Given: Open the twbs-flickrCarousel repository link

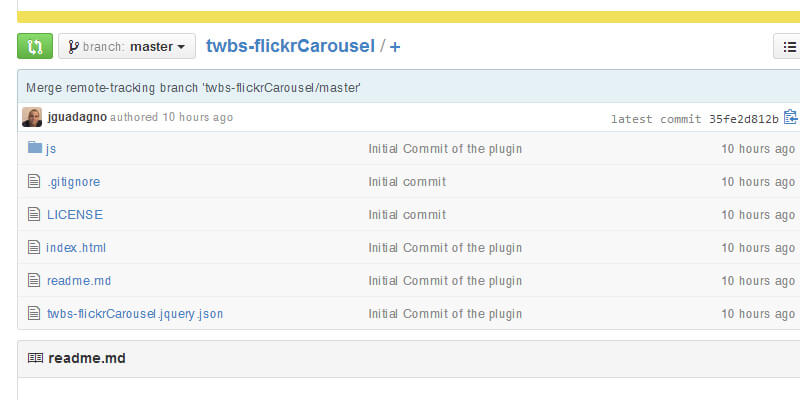Looking at the screenshot, I should tap(290, 46).
